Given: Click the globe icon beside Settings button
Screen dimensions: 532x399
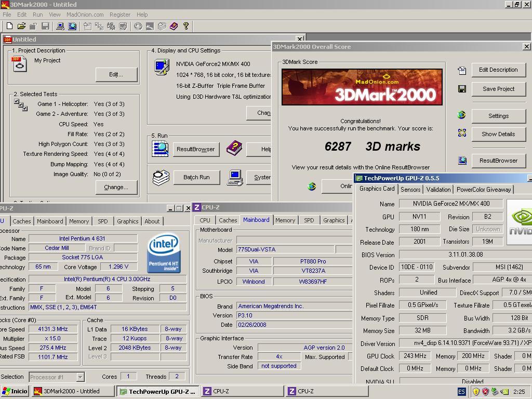Looking at the screenshot, I should [x=462, y=115].
